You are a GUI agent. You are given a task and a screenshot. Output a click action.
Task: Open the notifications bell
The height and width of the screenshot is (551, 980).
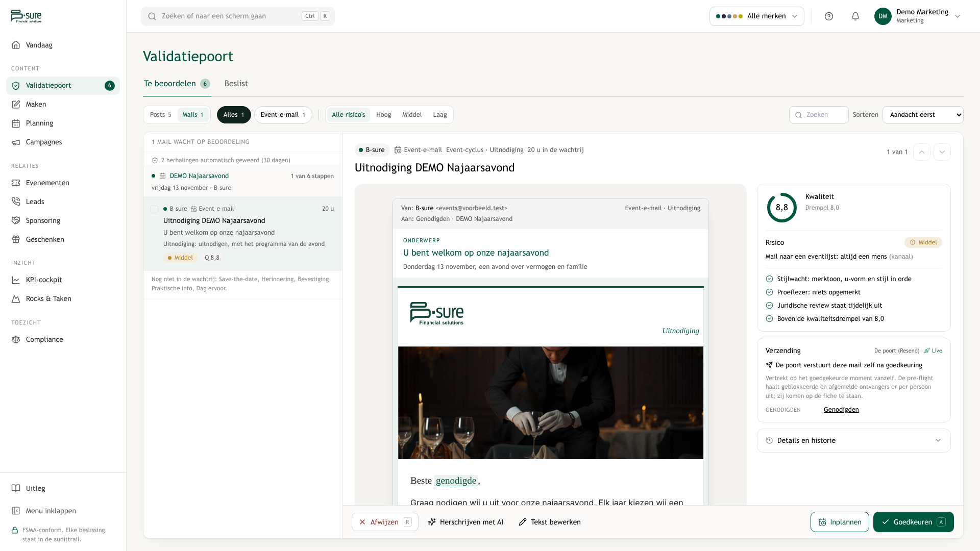855,16
